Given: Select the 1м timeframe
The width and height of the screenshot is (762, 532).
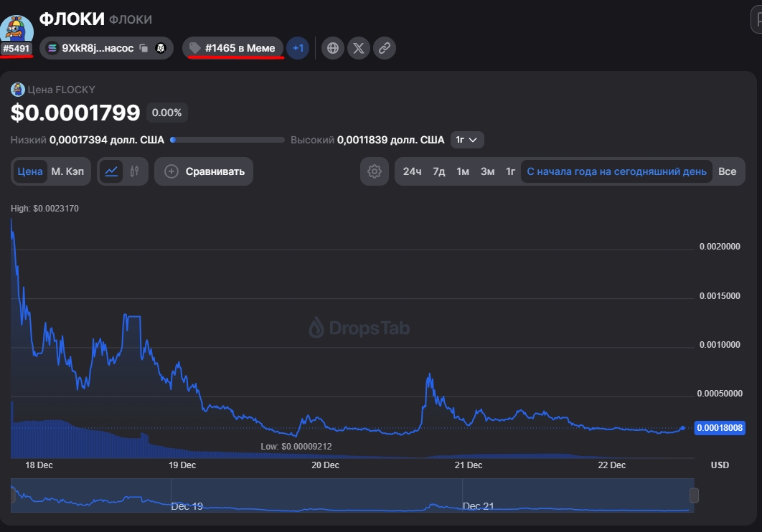Looking at the screenshot, I should 463,171.
